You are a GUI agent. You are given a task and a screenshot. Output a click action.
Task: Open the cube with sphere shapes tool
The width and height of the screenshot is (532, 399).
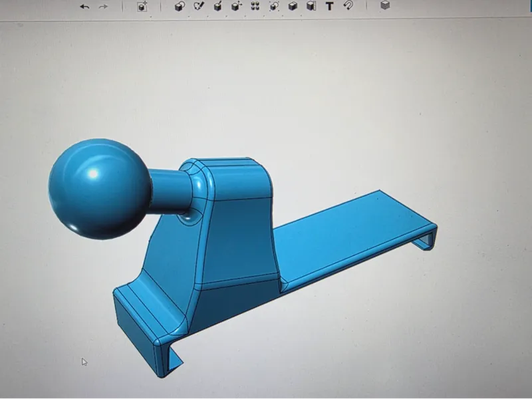(x=180, y=6)
